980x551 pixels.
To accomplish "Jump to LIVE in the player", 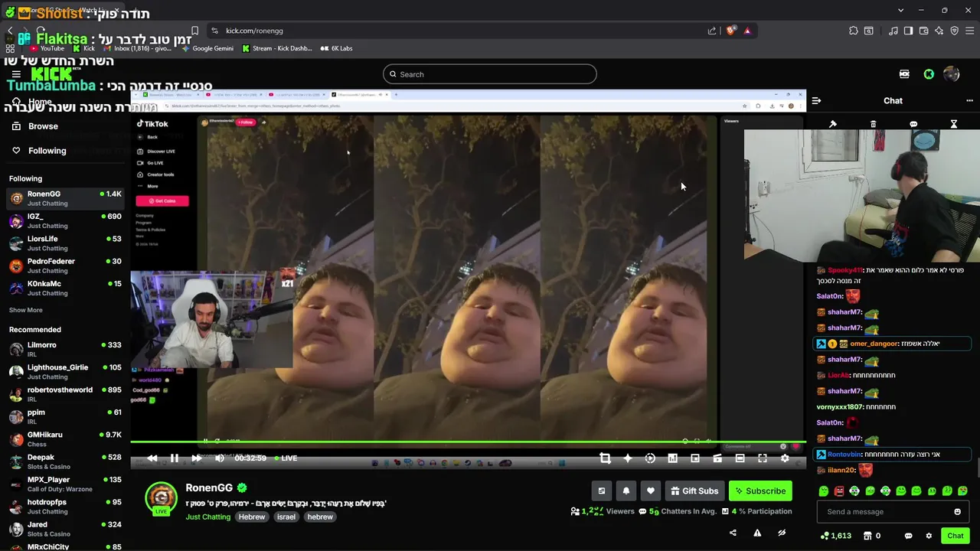I will click(x=286, y=458).
